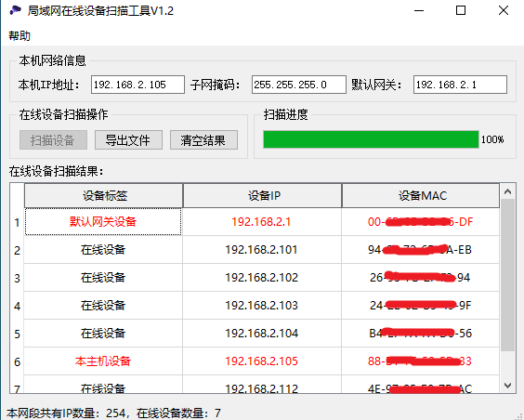
Task: Click the 默认网关 input field
Action: [460, 85]
